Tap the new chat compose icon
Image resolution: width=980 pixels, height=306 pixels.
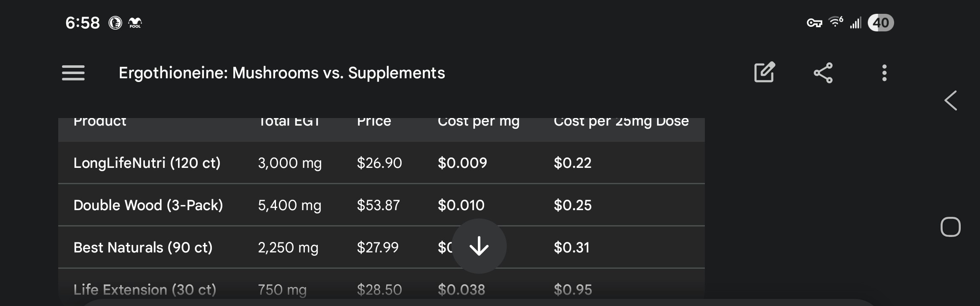[x=764, y=73]
